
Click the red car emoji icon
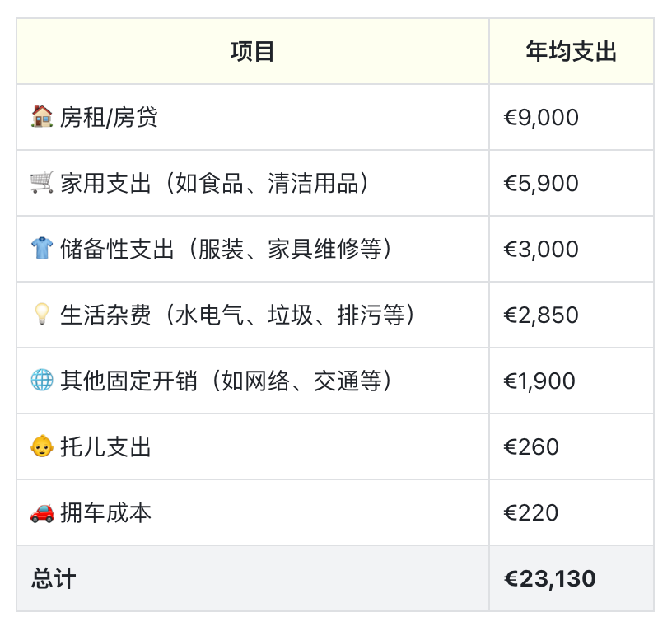click(42, 512)
